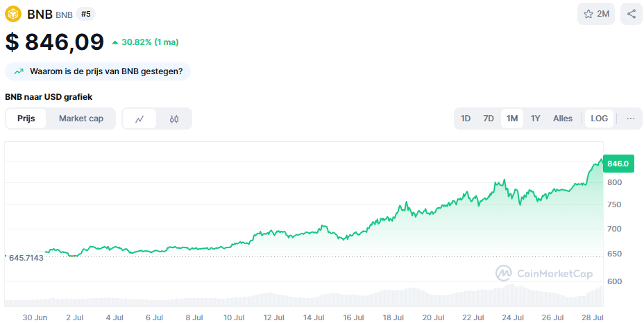Set chart range to 1Y
This screenshot has width=644, height=323.
click(535, 119)
